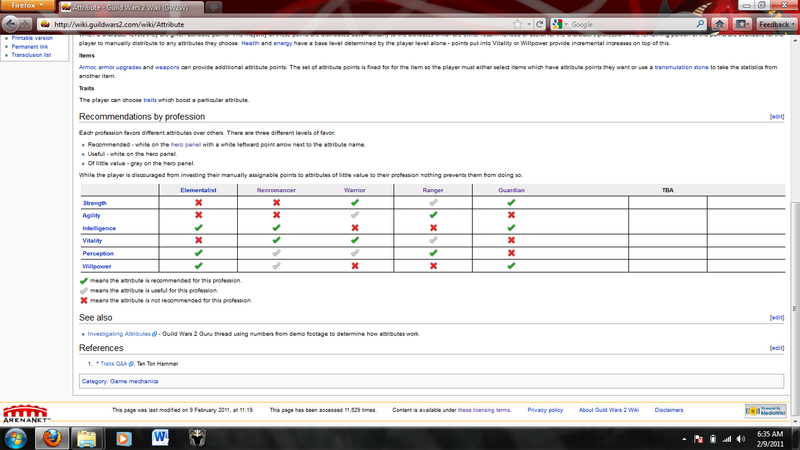The height and width of the screenshot is (450, 800).
Task: Open the clock showing 6:35 AM
Action: [769, 439]
